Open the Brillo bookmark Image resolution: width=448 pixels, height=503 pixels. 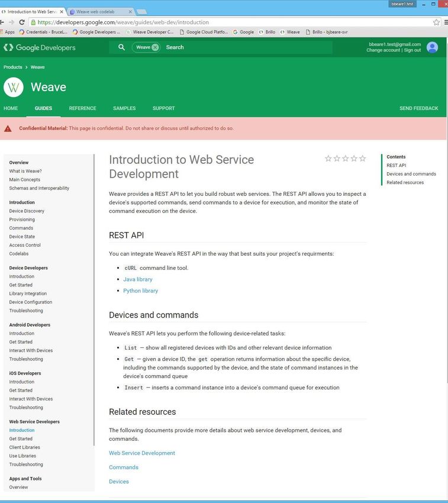[267, 32]
